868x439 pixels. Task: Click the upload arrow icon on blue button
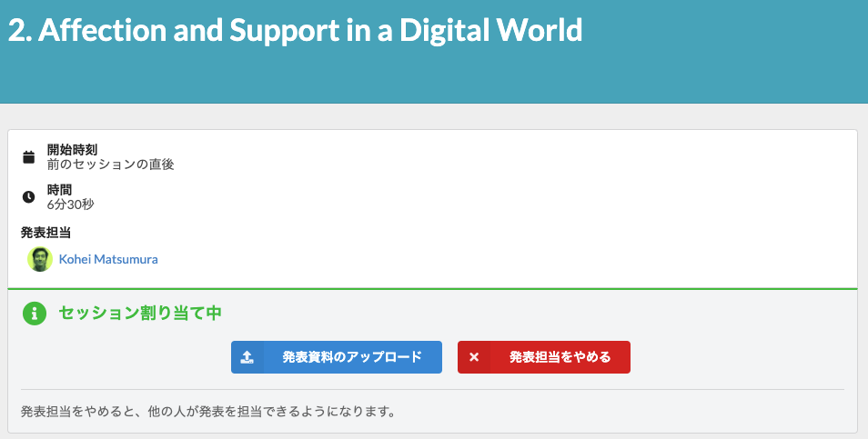pyautogui.click(x=247, y=357)
